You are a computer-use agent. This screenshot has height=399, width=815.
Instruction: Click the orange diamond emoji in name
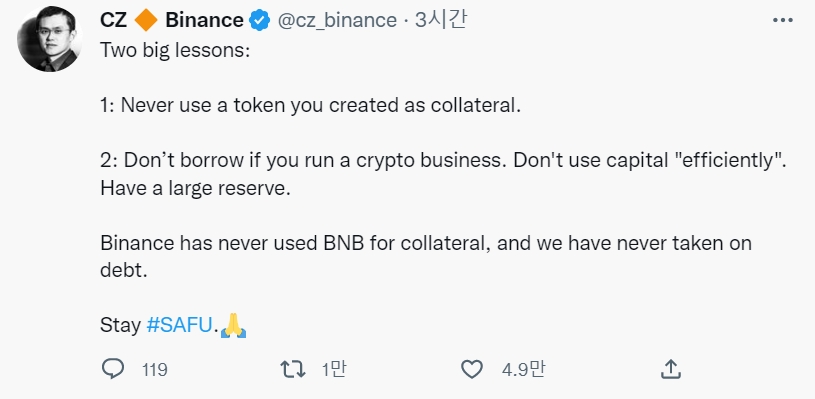pos(146,20)
